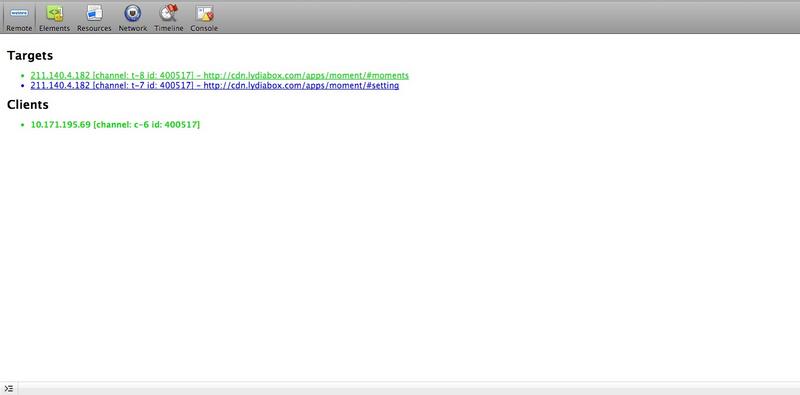Viewport: 800px width, 395px height.
Task: Open the Resources panel
Action: 94,18
